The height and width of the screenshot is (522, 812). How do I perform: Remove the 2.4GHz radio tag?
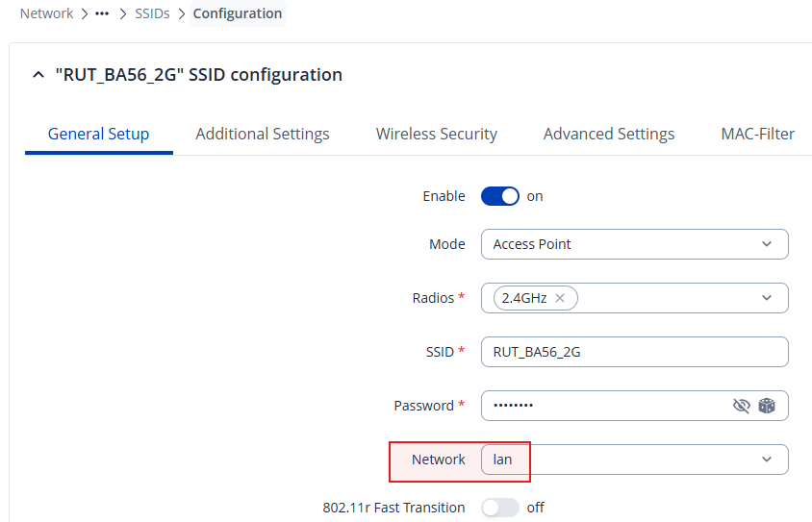(560, 298)
